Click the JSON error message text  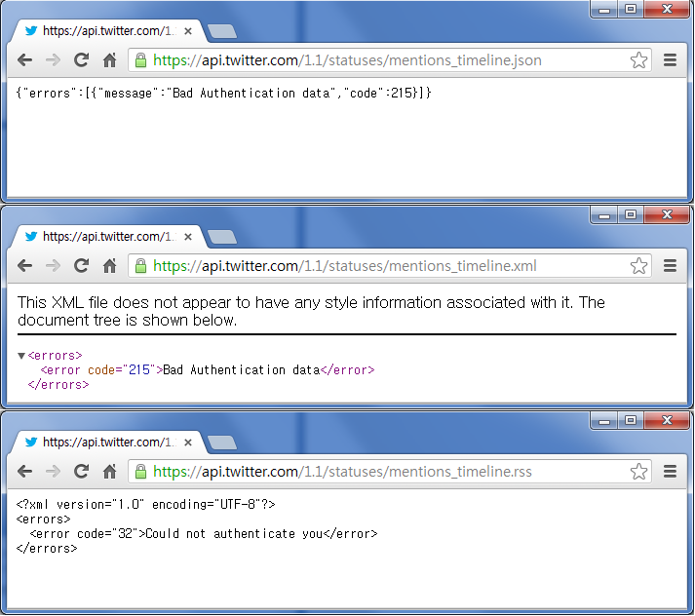coord(224,93)
